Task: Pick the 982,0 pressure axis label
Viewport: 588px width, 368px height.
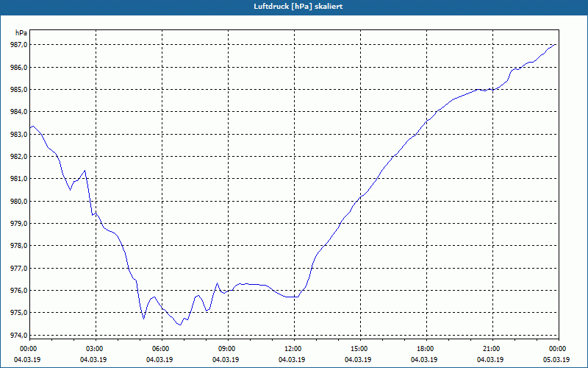Action: coord(19,157)
